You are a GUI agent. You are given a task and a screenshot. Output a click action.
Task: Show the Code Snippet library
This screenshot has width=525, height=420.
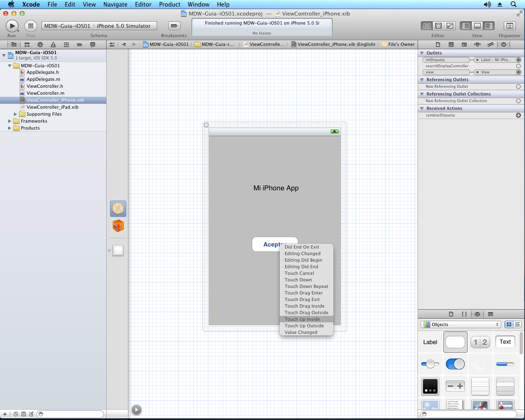click(464, 314)
